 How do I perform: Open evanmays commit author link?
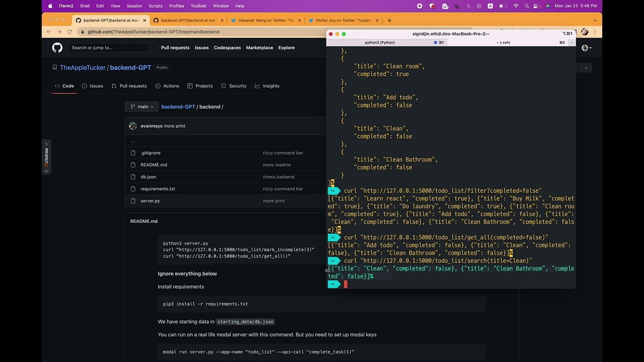click(x=151, y=126)
